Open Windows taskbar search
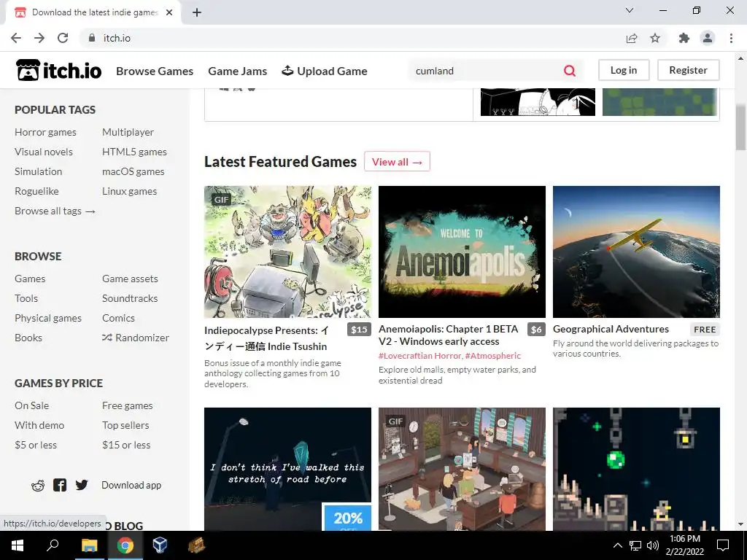Image resolution: width=747 pixels, height=560 pixels. 53,545
